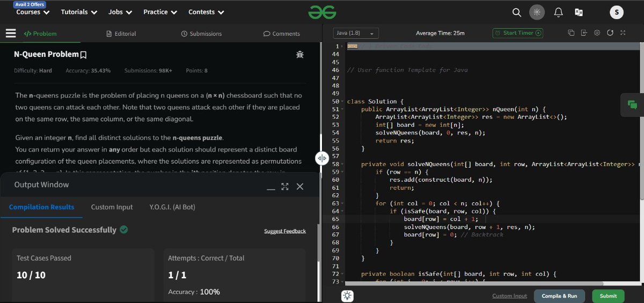Select the Compilation Results tab
This screenshot has height=303, width=644.
pyautogui.click(x=42, y=207)
